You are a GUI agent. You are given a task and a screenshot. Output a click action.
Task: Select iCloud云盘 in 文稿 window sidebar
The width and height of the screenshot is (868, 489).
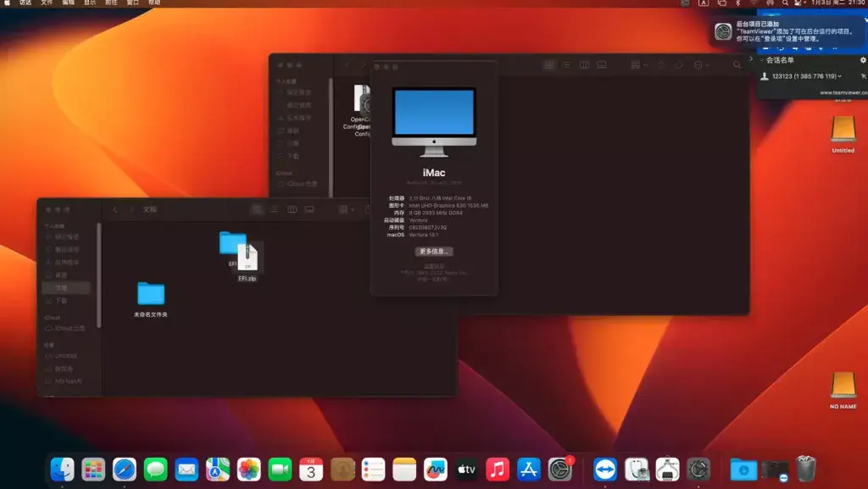pos(66,329)
